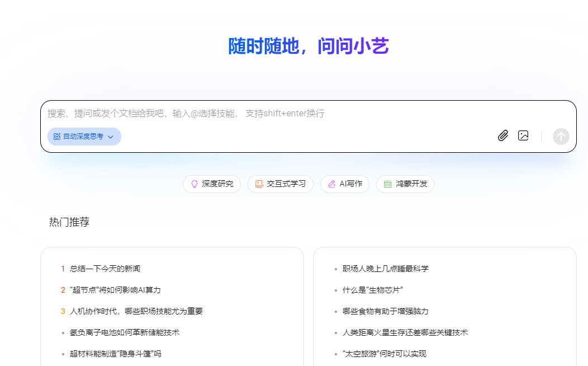
Task: Click the 交互式学习 book icon
Action: click(259, 184)
